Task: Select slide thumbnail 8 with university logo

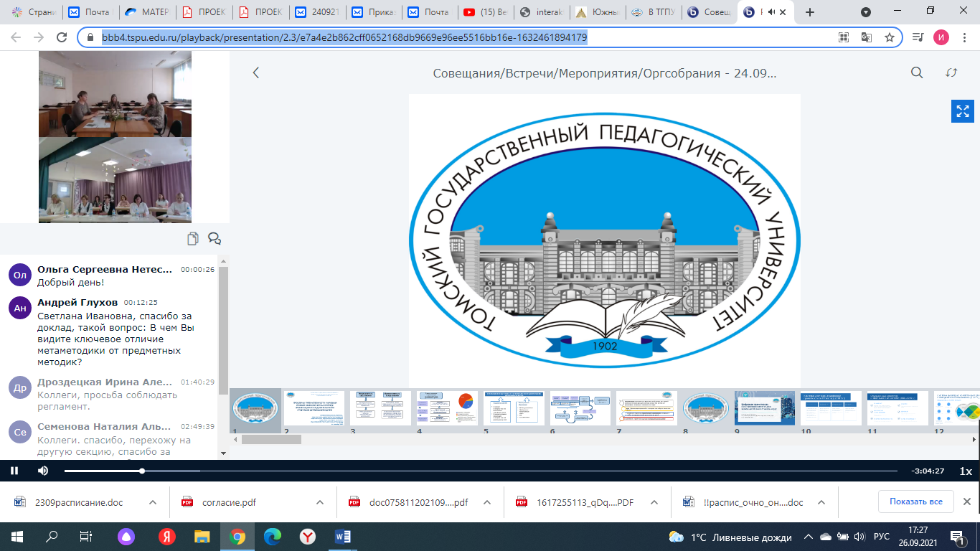Action: [x=705, y=408]
